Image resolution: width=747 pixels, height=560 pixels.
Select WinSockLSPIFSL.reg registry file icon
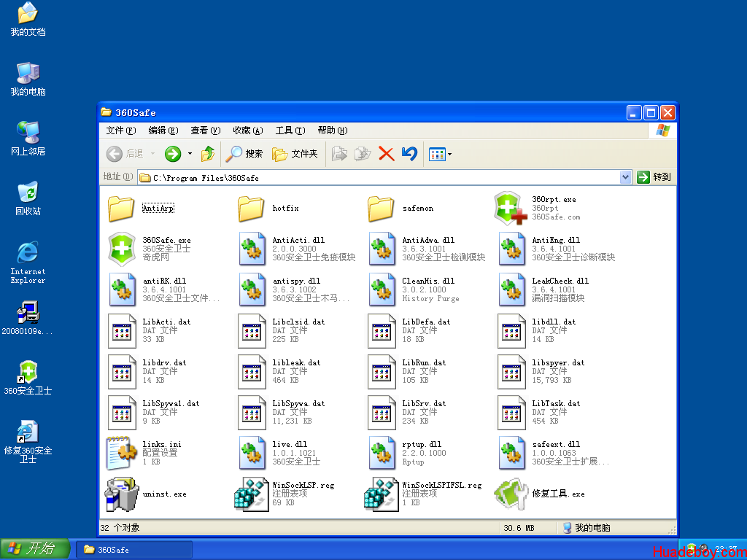pyautogui.click(x=381, y=494)
